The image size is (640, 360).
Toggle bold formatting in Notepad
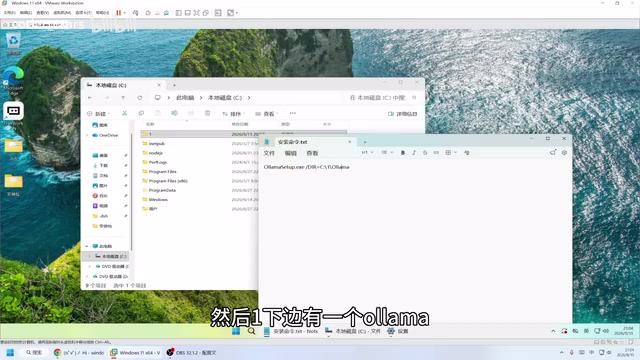[x=403, y=152]
